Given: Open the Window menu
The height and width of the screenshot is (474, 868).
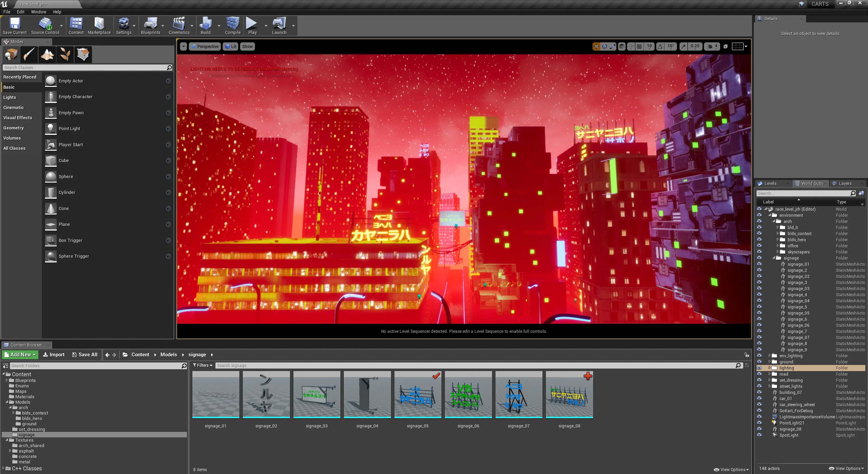Looking at the screenshot, I should (x=38, y=12).
